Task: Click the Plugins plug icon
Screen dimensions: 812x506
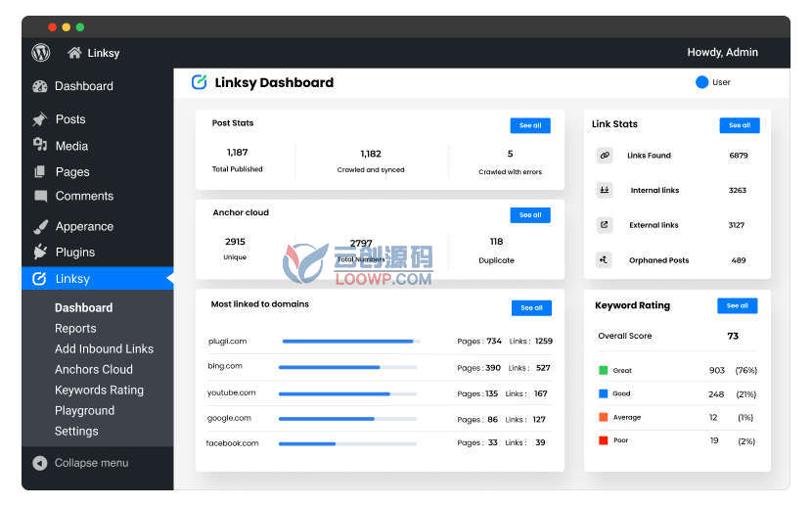Action: coord(40,253)
